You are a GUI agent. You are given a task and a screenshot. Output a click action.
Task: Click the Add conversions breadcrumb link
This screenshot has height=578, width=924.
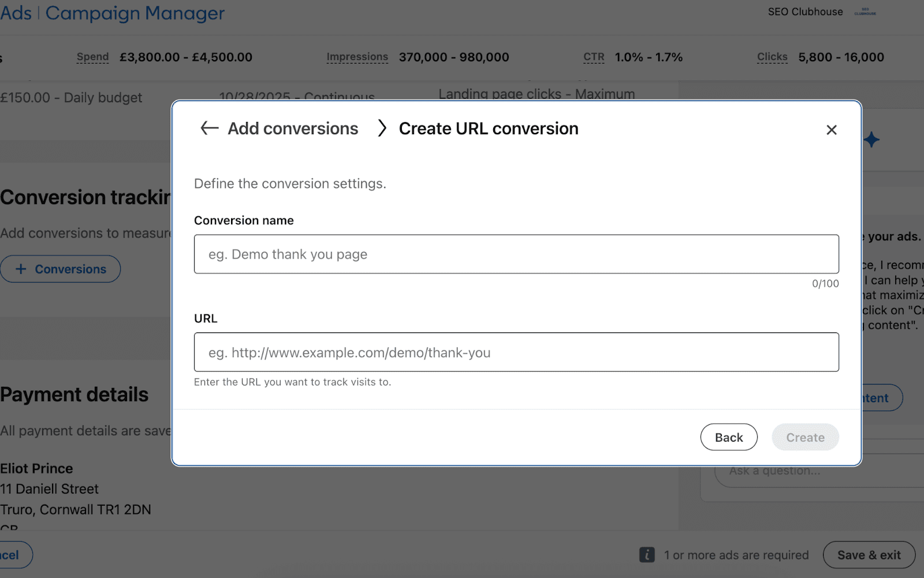pos(293,128)
